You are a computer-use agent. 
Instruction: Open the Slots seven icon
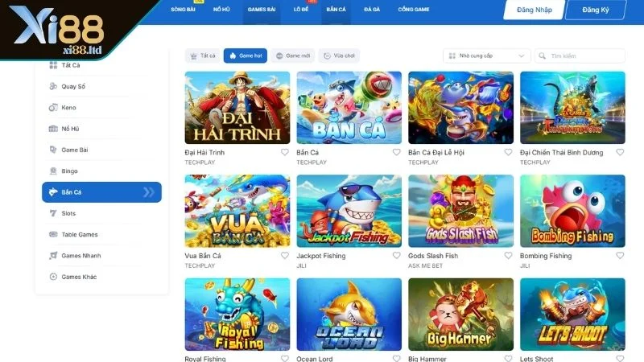[53, 213]
